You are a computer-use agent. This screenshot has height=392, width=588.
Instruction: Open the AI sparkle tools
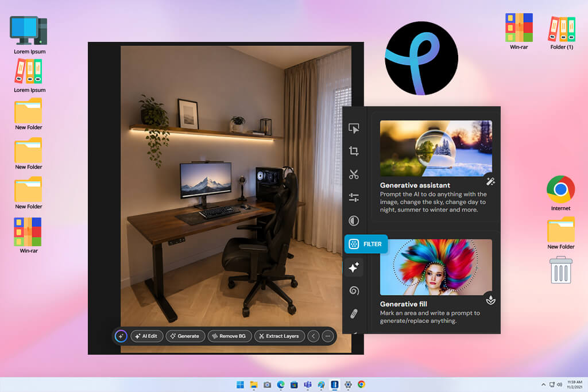coord(354,267)
